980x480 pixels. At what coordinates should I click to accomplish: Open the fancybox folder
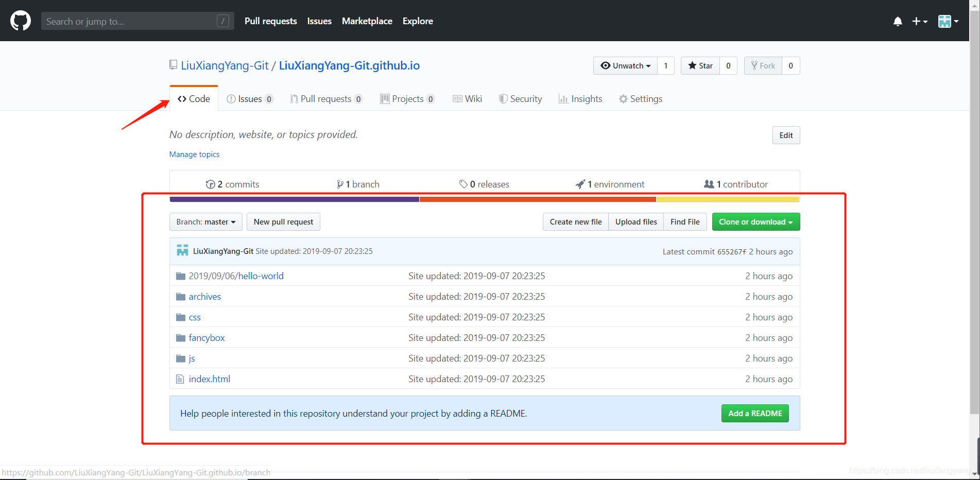click(x=207, y=338)
